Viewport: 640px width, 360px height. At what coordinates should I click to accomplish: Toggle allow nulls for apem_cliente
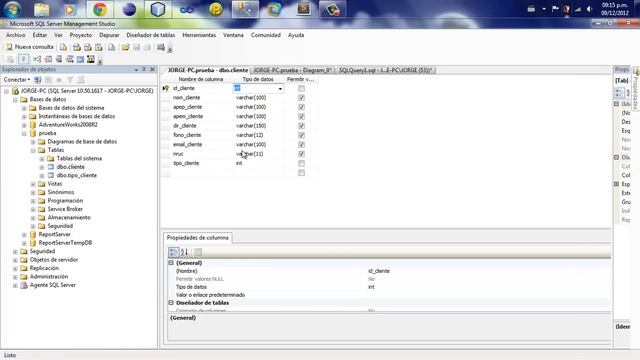301,116
